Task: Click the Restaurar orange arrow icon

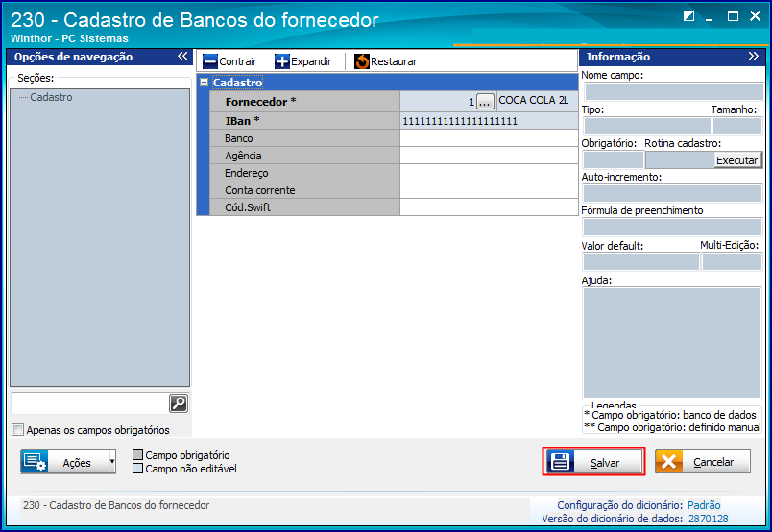Action: [362, 61]
